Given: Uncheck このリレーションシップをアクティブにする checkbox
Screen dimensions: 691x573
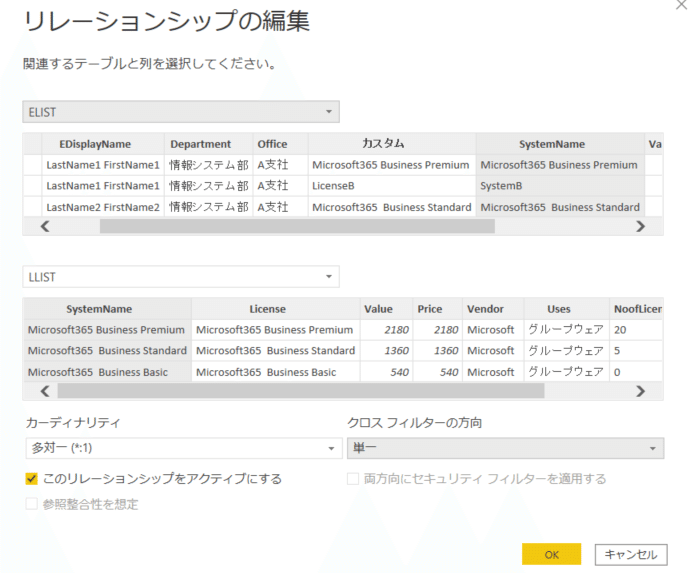Looking at the screenshot, I should coord(31,479).
